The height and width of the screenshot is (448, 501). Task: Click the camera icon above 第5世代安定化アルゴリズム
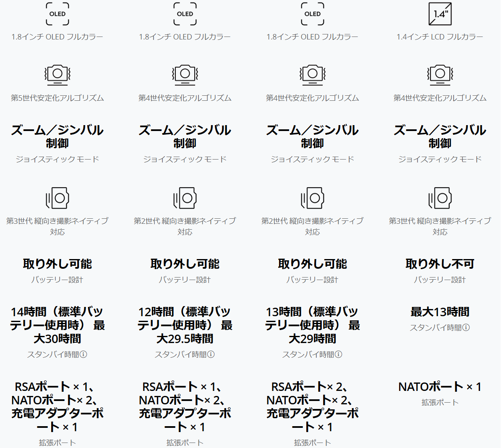coord(57,74)
